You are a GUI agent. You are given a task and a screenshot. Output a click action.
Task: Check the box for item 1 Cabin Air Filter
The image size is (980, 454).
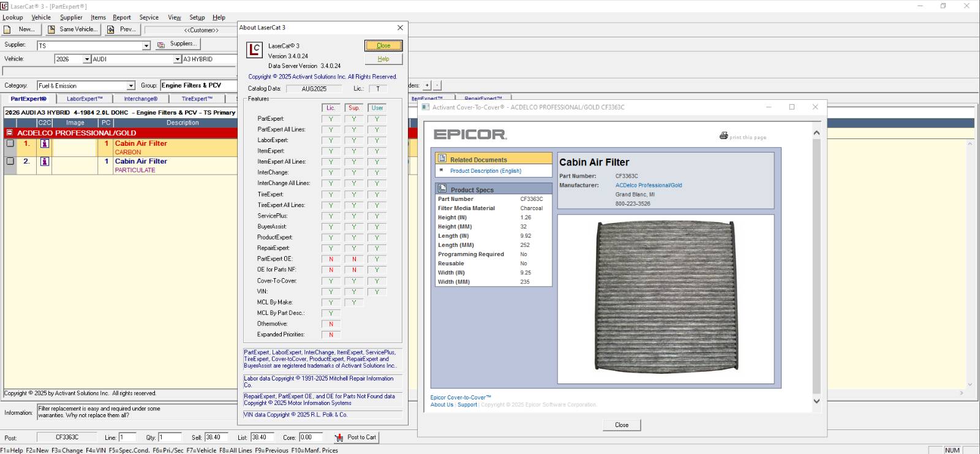pyautogui.click(x=10, y=144)
